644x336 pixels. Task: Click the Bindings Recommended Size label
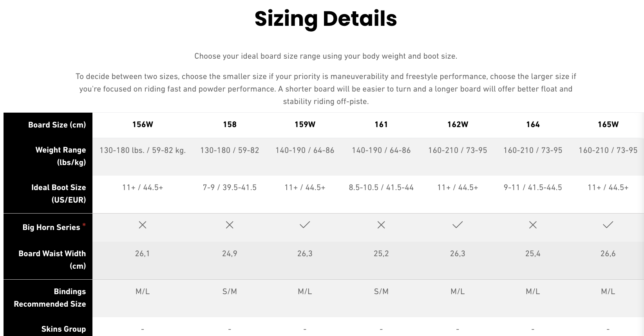pyautogui.click(x=50, y=298)
